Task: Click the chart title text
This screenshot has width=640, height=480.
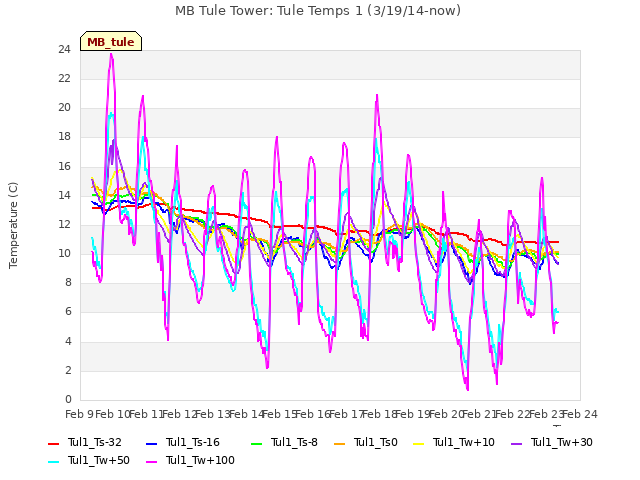Action: pos(318,11)
